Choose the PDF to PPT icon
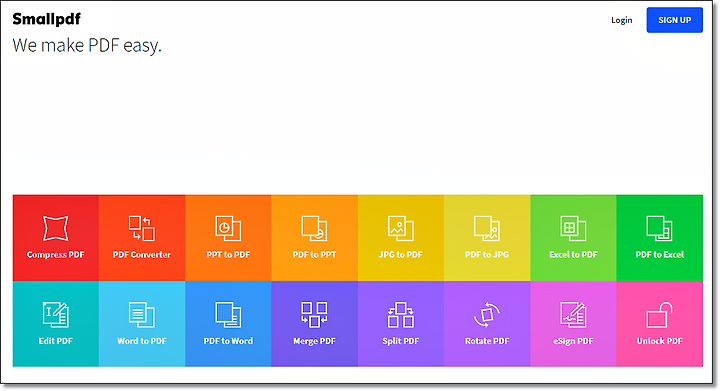This screenshot has height=391, width=720. (315, 228)
